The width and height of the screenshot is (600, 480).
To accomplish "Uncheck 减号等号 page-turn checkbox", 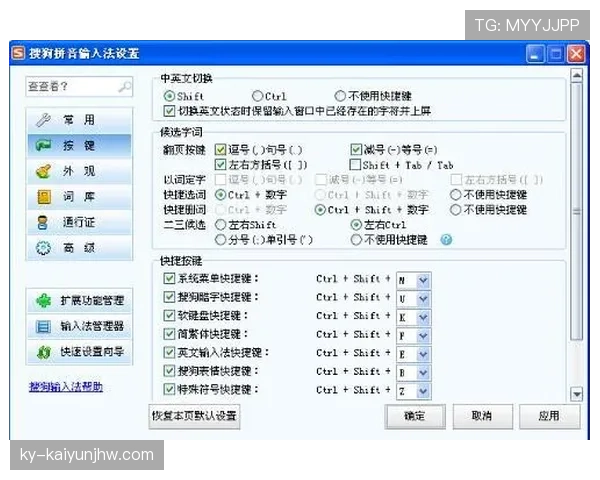I will [x=356, y=150].
